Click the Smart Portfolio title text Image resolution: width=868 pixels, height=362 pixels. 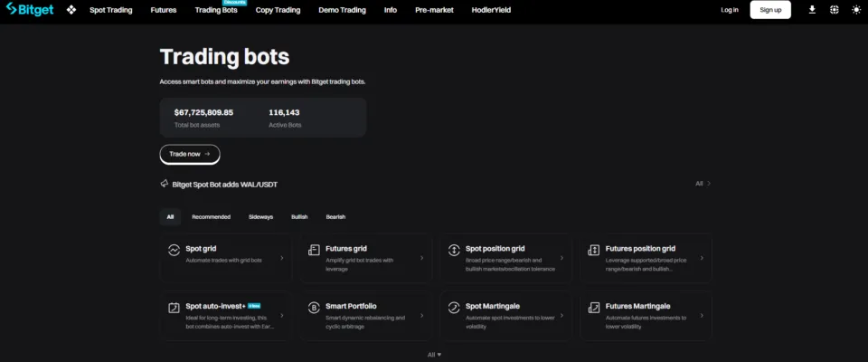coord(351,307)
